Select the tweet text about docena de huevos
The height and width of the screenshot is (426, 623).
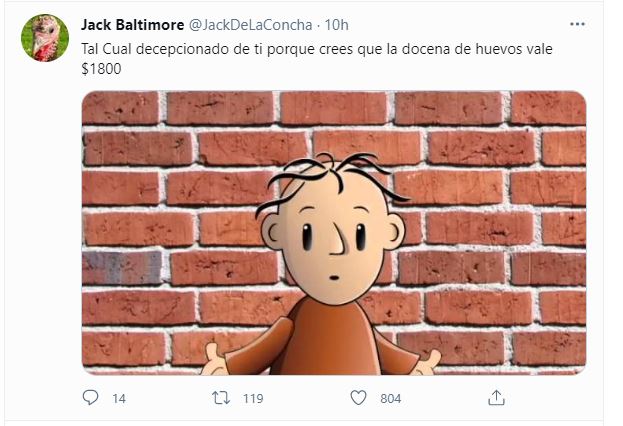(x=317, y=59)
